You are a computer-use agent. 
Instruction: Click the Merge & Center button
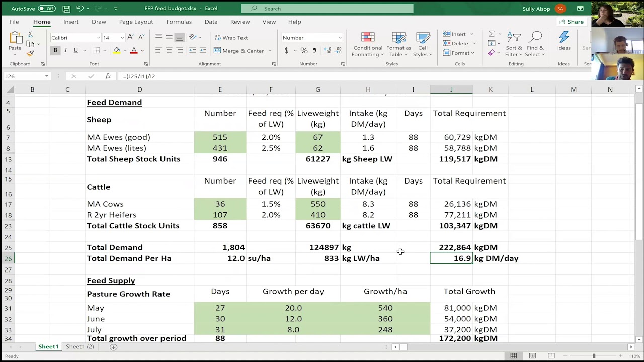[x=239, y=51]
